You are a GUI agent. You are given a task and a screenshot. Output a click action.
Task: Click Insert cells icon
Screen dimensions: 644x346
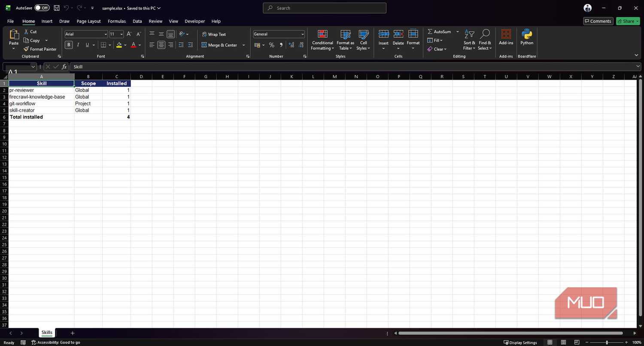[x=383, y=34]
